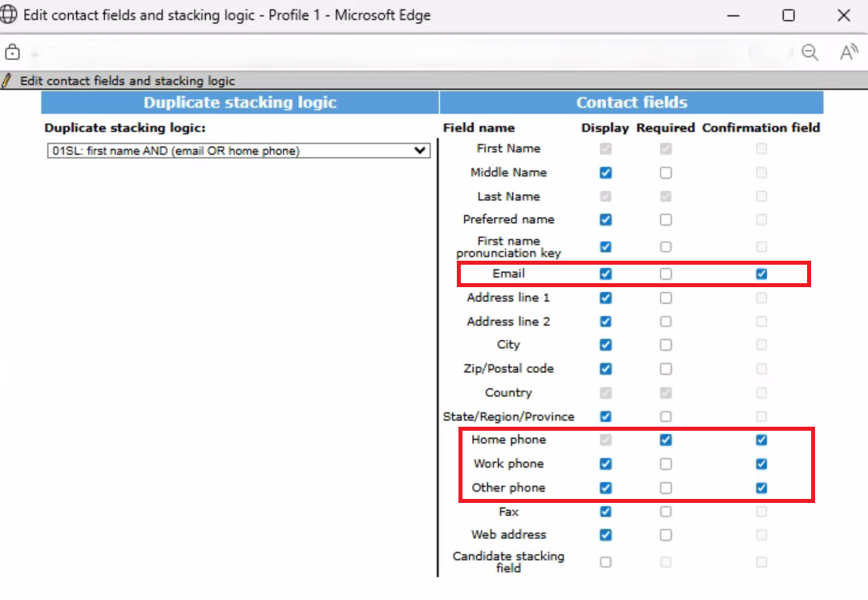868x600 pixels.
Task: Click the Duplicate stacking logic header
Action: point(240,103)
